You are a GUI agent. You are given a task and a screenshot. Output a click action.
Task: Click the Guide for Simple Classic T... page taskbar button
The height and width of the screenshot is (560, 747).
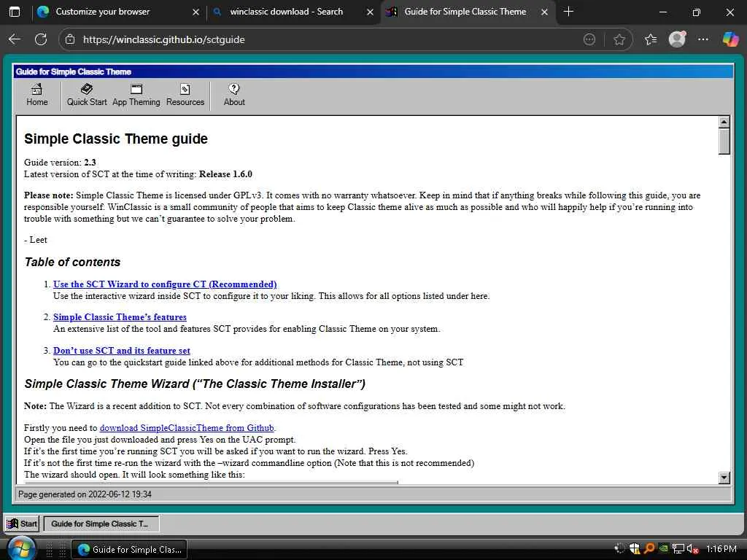(x=101, y=524)
